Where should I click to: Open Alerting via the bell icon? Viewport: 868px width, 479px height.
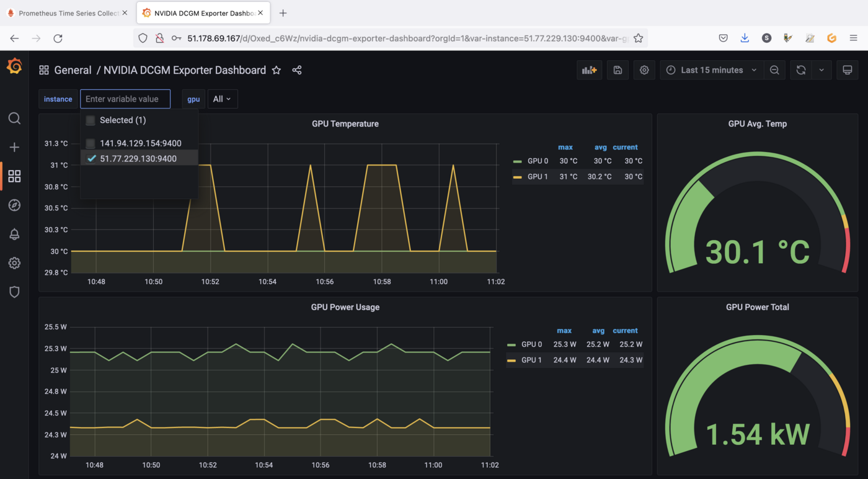[14, 234]
